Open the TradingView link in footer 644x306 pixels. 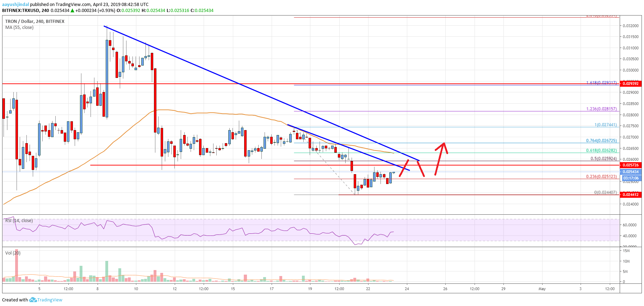point(50,300)
